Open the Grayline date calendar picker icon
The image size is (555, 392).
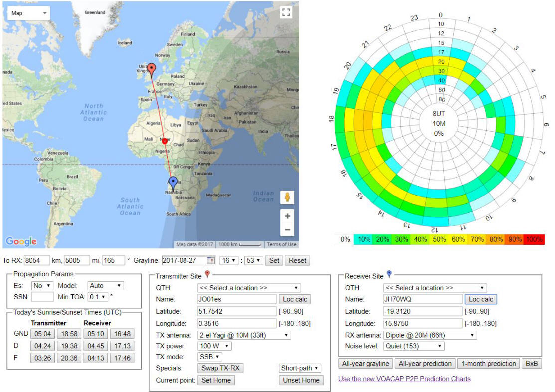[x=210, y=261]
